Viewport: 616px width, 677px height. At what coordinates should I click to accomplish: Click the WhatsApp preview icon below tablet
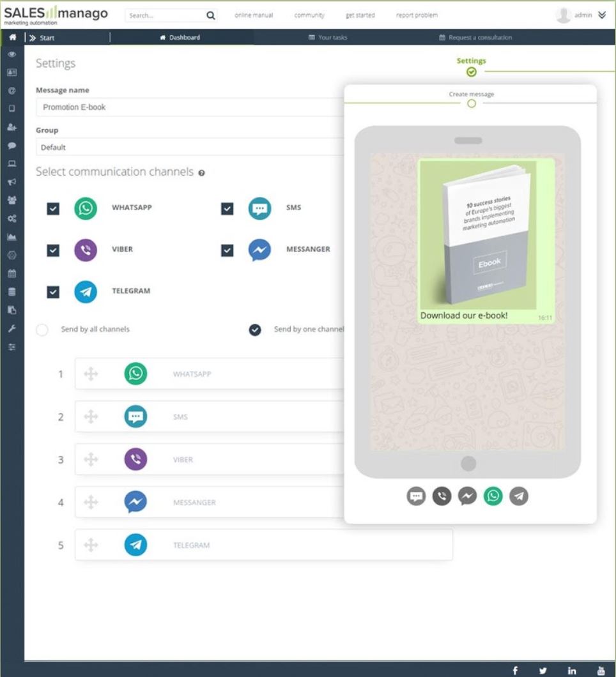click(x=493, y=496)
